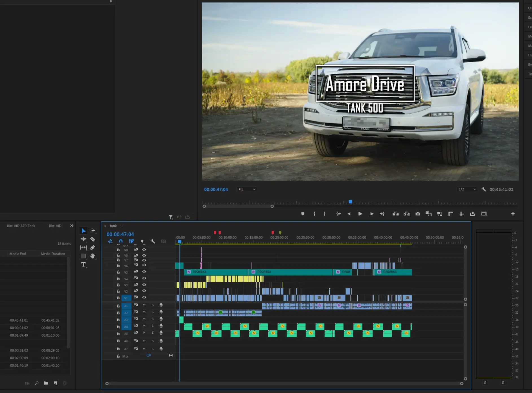
Task: Click Mark In button
Action: click(x=314, y=214)
